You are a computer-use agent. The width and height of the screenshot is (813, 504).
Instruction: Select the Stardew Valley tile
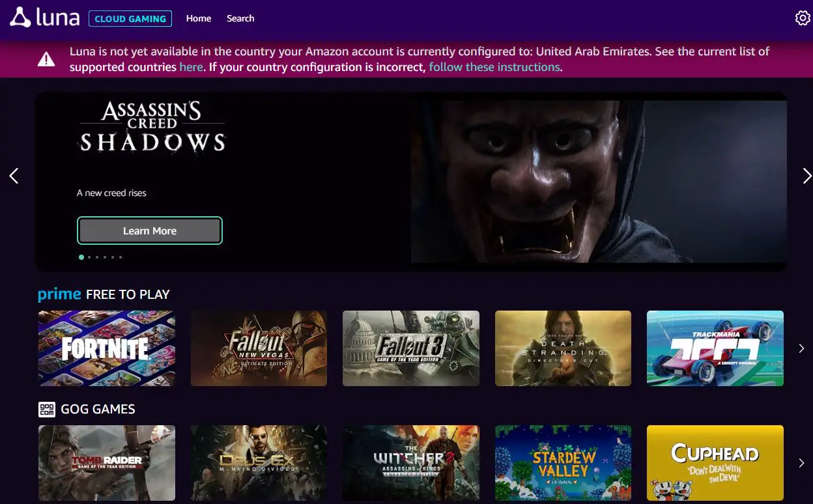click(563, 463)
